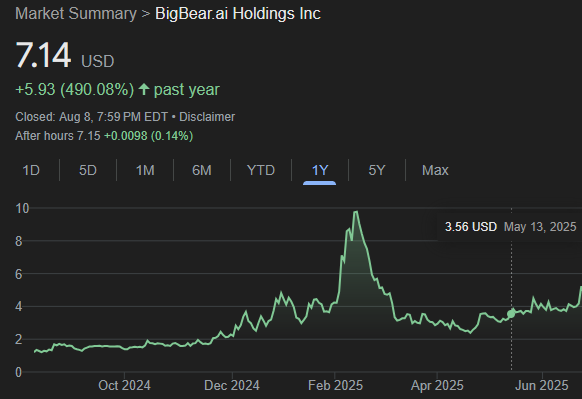Switch chart to 1M range
Viewport: 582px width, 399px height.
145,170
